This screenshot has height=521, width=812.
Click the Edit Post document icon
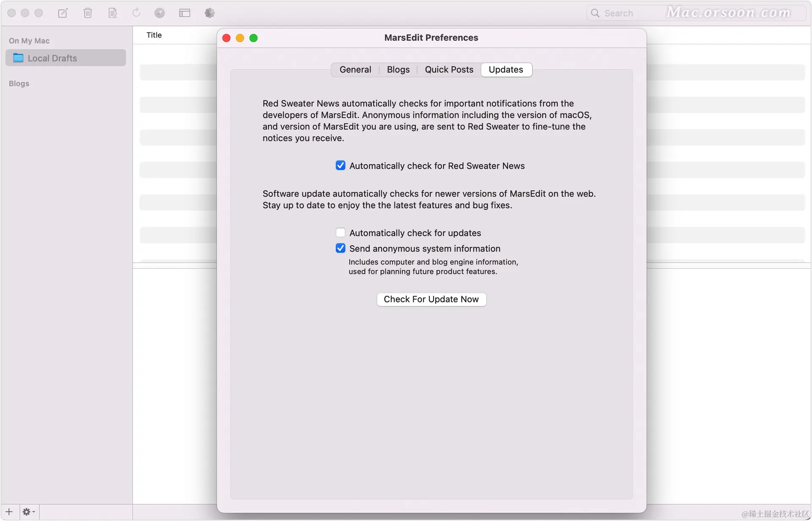pyautogui.click(x=112, y=13)
